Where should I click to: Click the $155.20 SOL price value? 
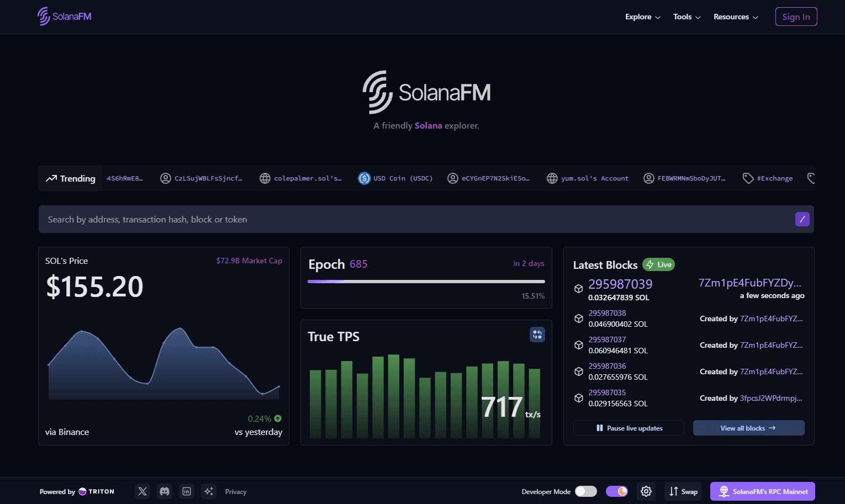click(x=94, y=287)
